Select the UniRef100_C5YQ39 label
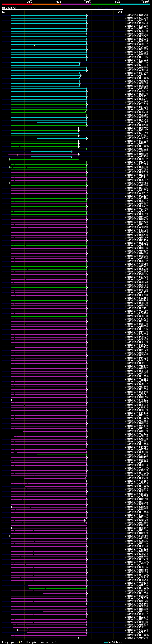 [x=136, y=47]
